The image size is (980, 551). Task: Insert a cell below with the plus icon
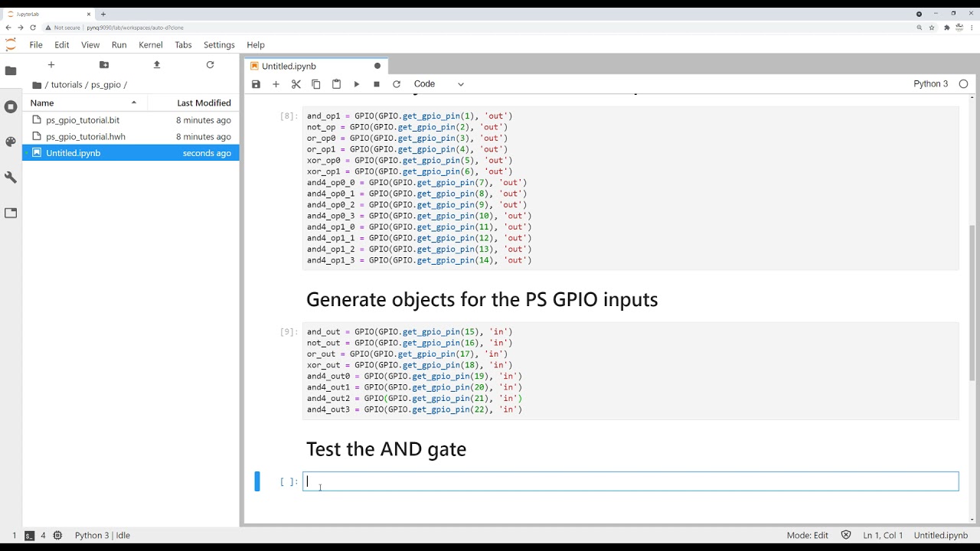point(276,84)
